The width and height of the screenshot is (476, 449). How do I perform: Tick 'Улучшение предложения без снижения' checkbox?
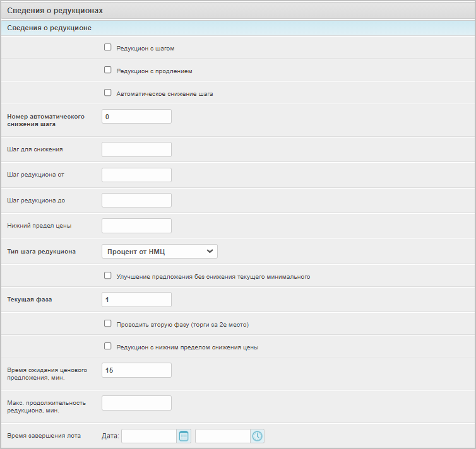107,276
